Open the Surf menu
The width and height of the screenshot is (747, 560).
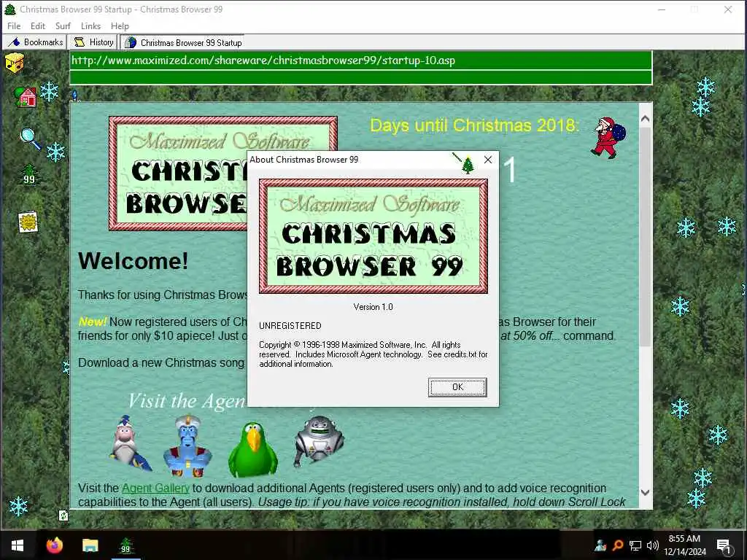(x=63, y=26)
